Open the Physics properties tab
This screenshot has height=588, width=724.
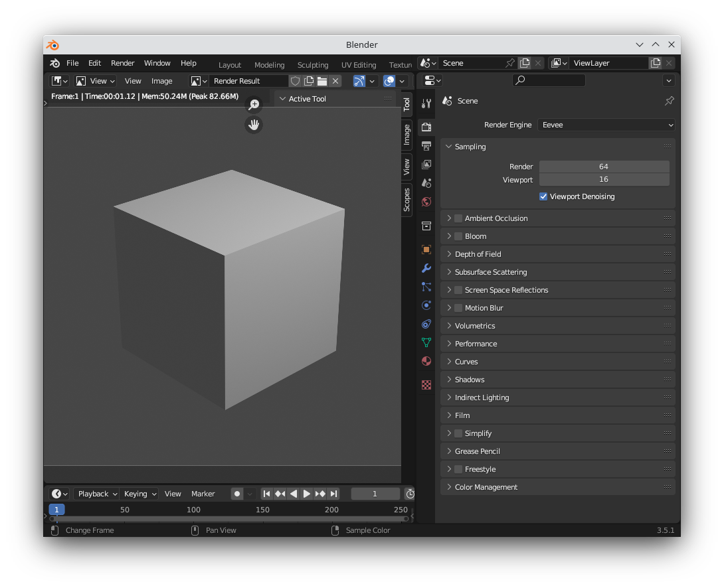coord(426,305)
